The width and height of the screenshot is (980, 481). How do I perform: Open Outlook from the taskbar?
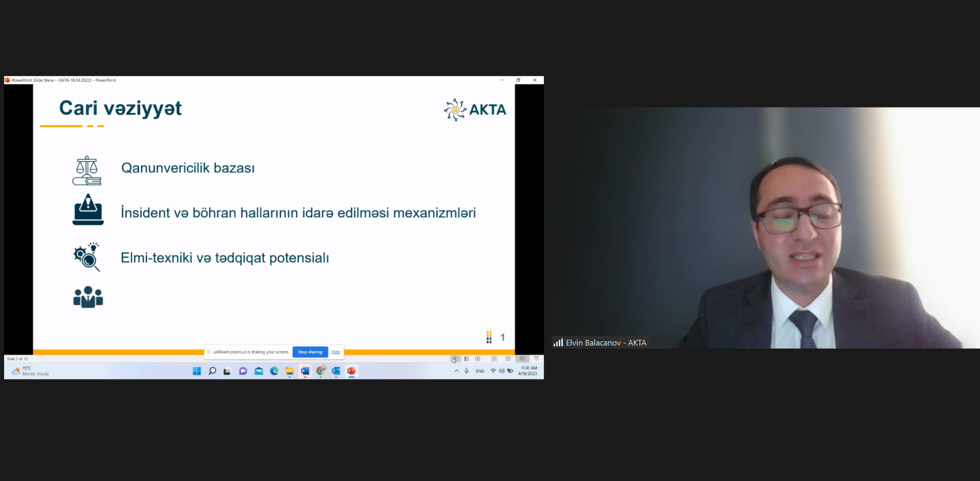click(x=336, y=371)
